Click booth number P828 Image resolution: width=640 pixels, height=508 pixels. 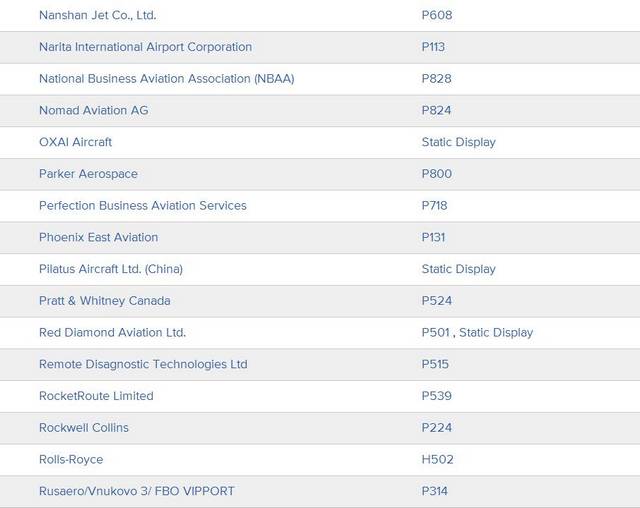click(x=437, y=79)
